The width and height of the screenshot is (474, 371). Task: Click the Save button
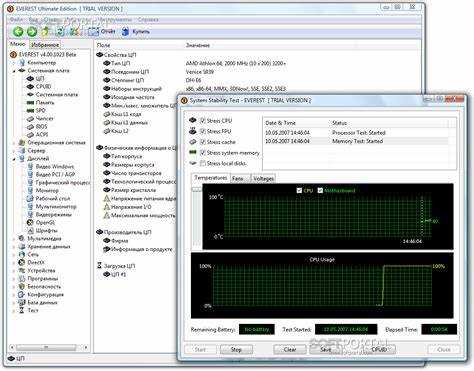pyautogui.click(x=326, y=349)
